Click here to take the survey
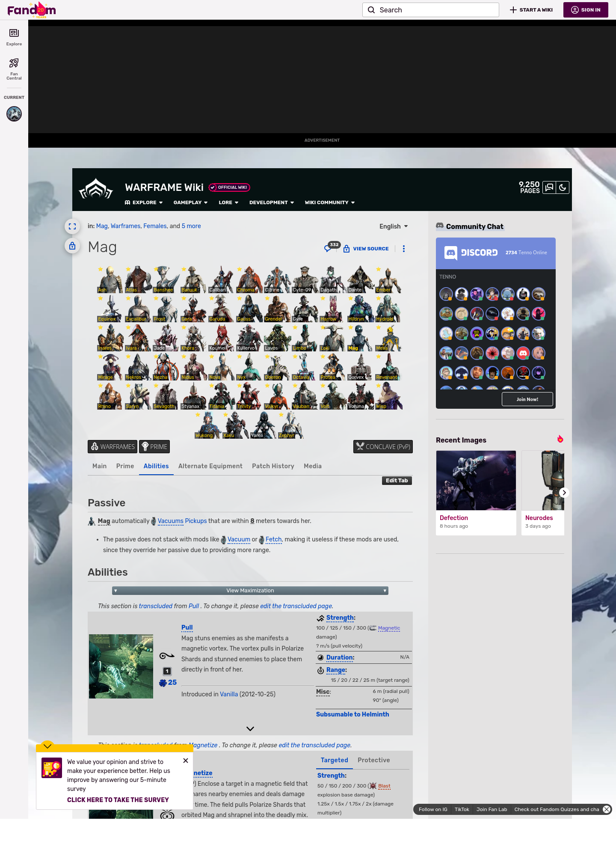This screenshot has height=856, width=616. 118,800
